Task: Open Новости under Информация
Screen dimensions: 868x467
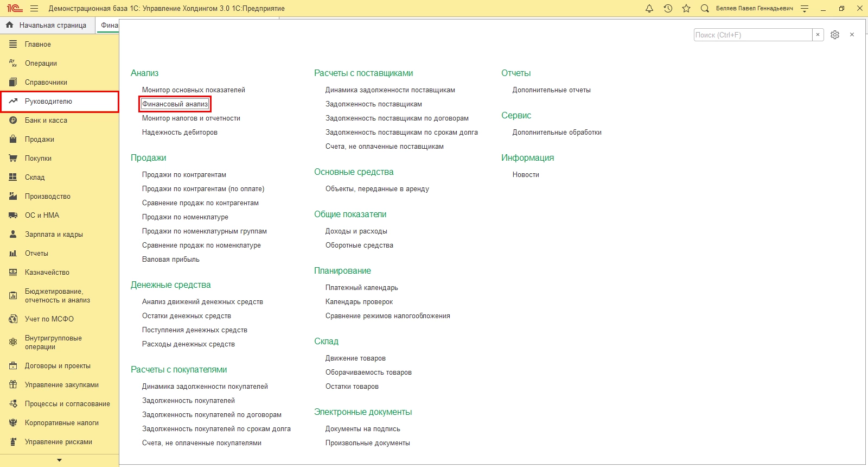Action: pyautogui.click(x=526, y=174)
